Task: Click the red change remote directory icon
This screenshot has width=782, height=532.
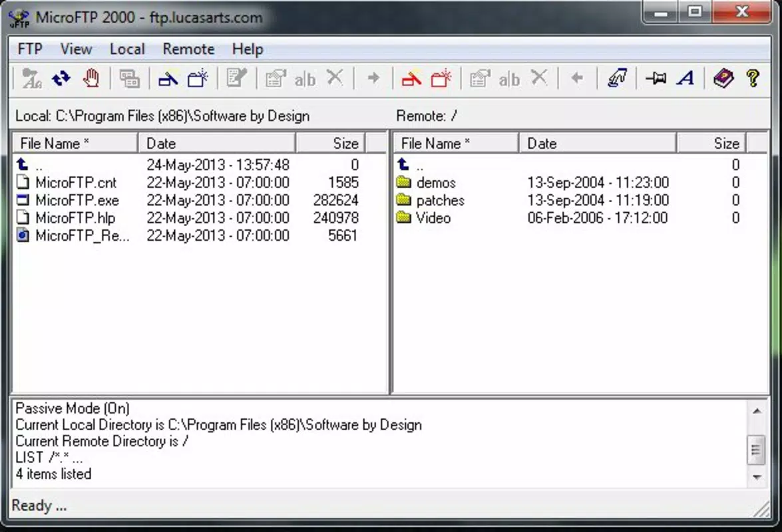Action: coord(411,78)
